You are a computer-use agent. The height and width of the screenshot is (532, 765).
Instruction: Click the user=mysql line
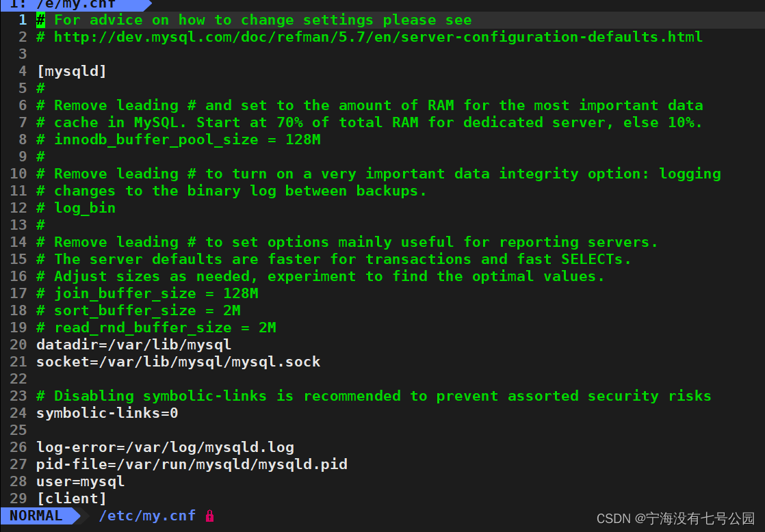point(81,481)
